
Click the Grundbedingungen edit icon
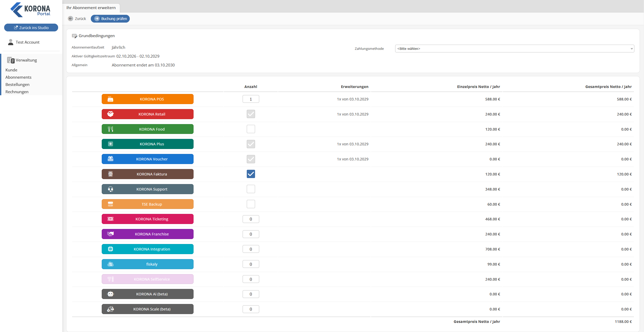[74, 36]
